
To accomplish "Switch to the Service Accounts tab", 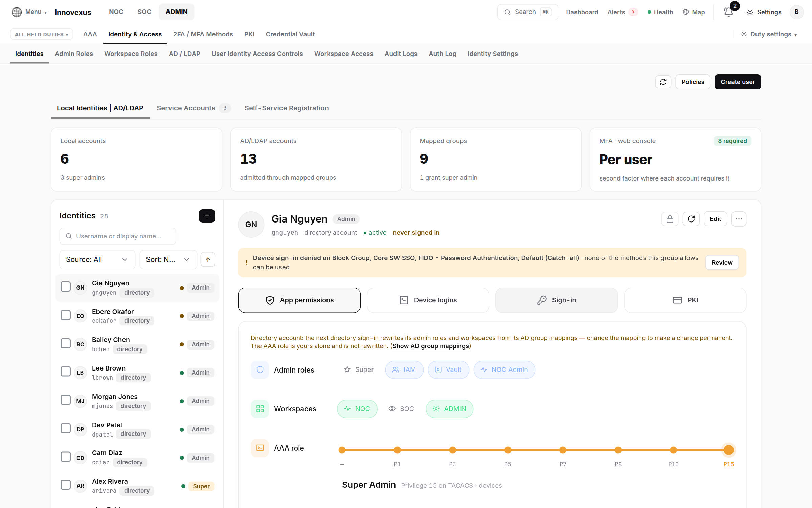I will [x=194, y=108].
